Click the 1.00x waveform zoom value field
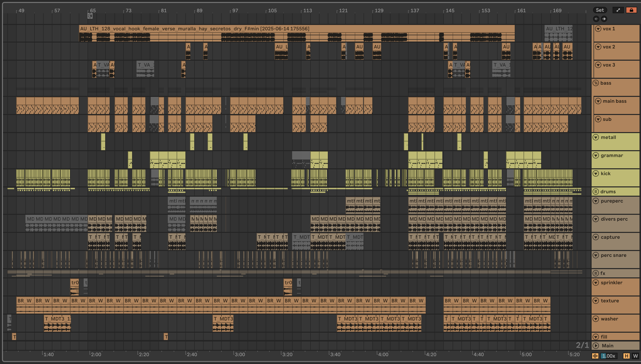This screenshot has width=641, height=364. (x=608, y=356)
